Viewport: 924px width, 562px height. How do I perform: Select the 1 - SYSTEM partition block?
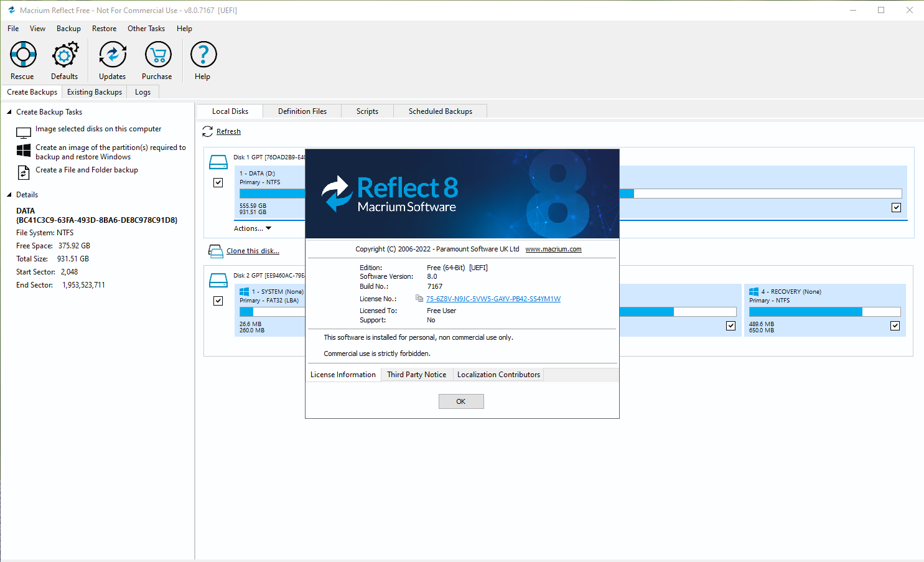tap(269, 310)
